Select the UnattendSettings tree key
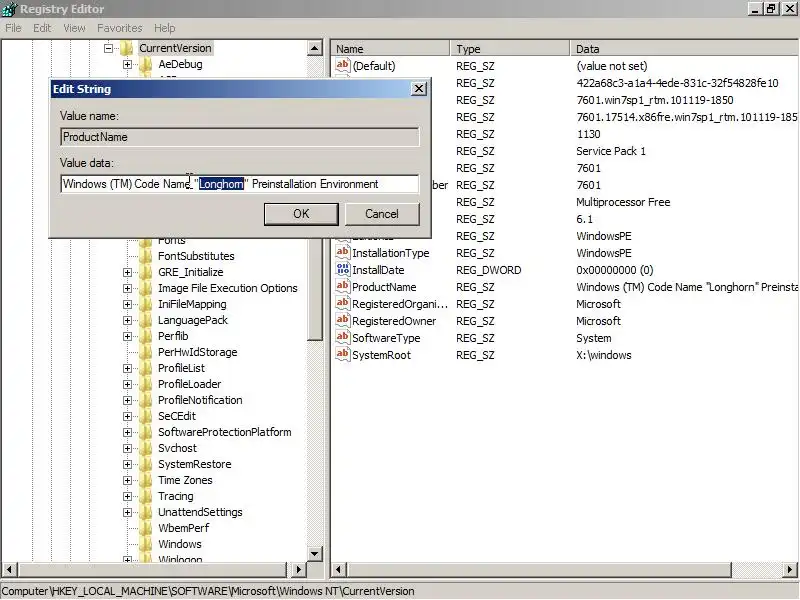The height and width of the screenshot is (600, 800). (x=200, y=512)
